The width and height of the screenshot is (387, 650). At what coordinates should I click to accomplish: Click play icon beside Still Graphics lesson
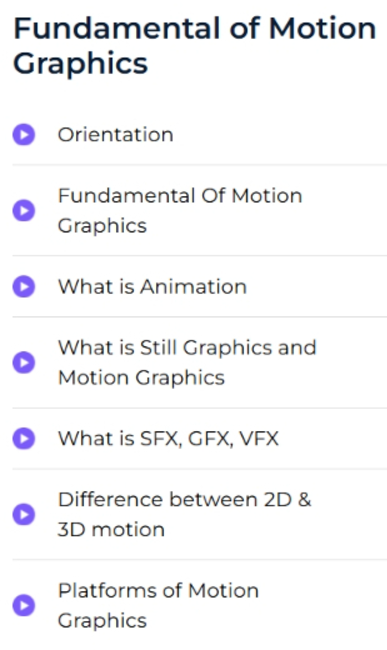click(24, 363)
